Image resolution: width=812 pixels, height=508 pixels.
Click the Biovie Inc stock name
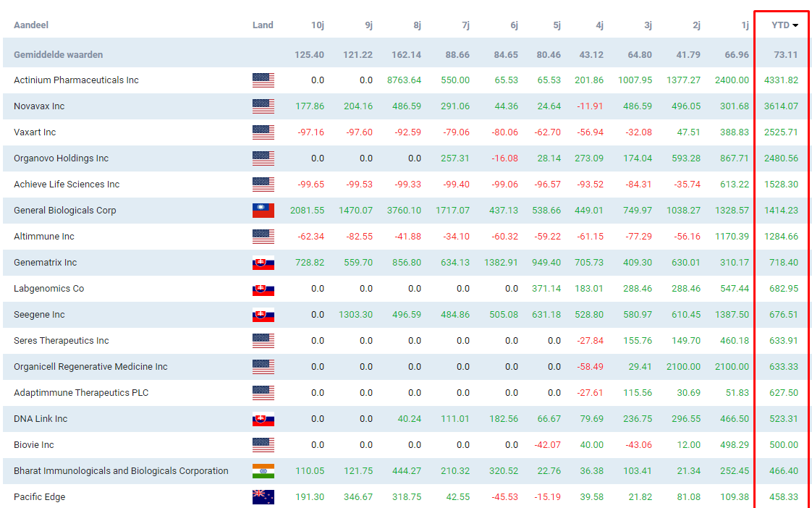(x=34, y=445)
